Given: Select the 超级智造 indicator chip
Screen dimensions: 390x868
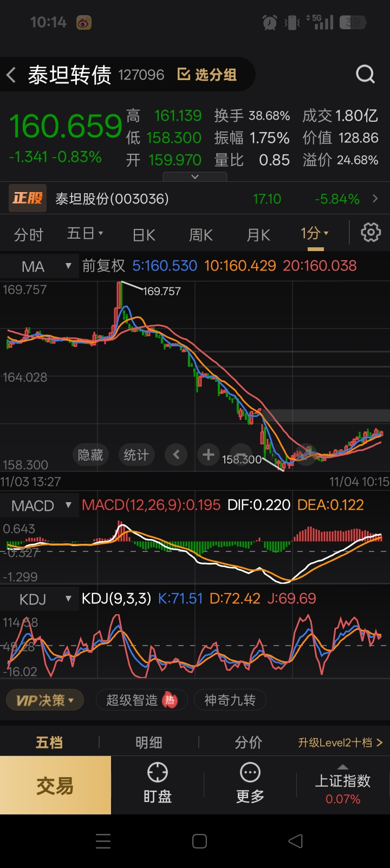Looking at the screenshot, I should (x=141, y=700).
